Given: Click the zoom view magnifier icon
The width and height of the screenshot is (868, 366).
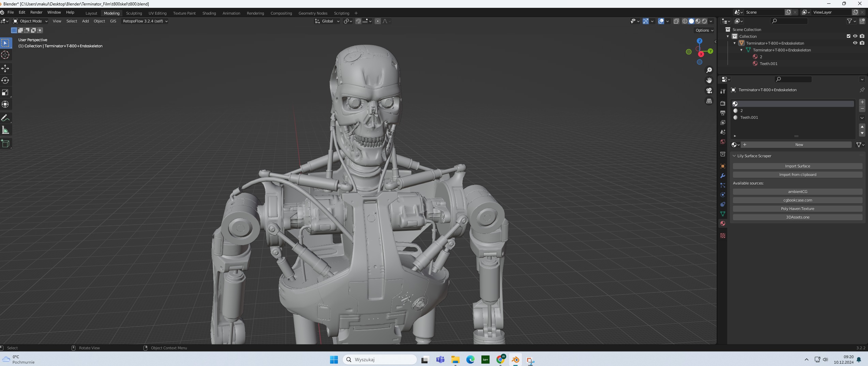Looking at the screenshot, I should click(x=709, y=70).
